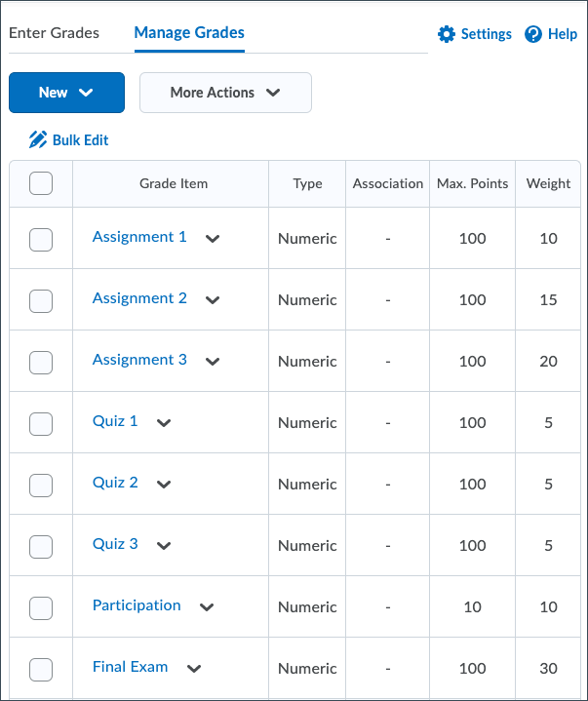Click the Bulk Edit pencil icon

tap(38, 139)
